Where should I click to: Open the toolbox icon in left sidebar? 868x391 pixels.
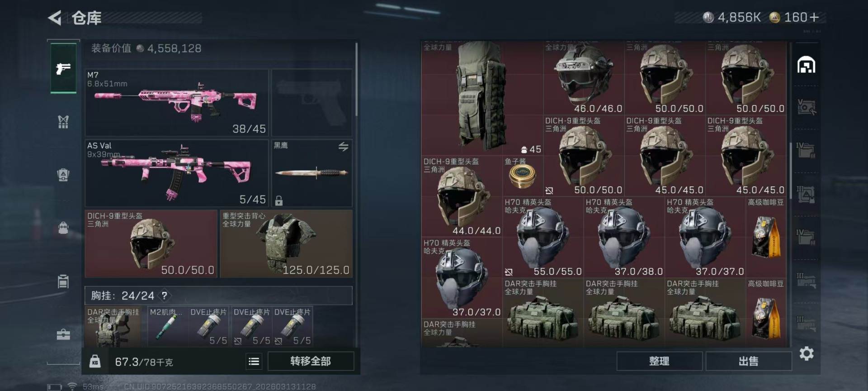(x=63, y=334)
